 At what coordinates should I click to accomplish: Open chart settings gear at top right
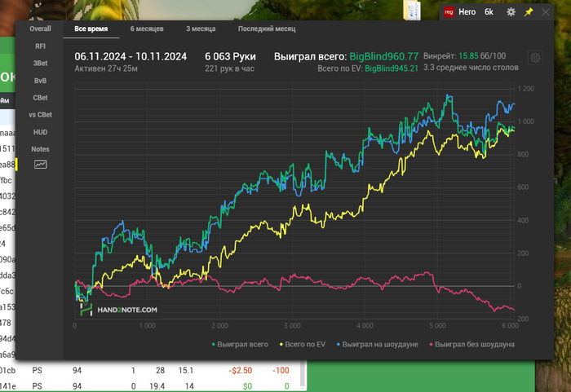coord(535,58)
